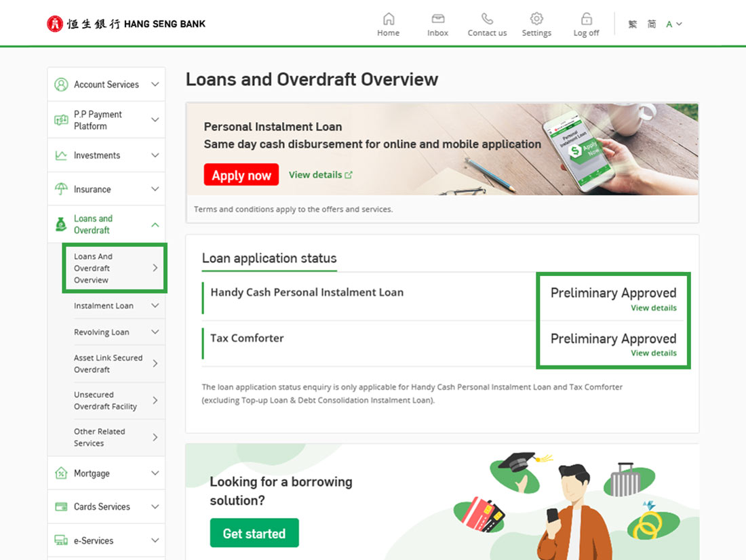Click the Loan application status tab heading
The image size is (746, 560).
pyautogui.click(x=269, y=258)
